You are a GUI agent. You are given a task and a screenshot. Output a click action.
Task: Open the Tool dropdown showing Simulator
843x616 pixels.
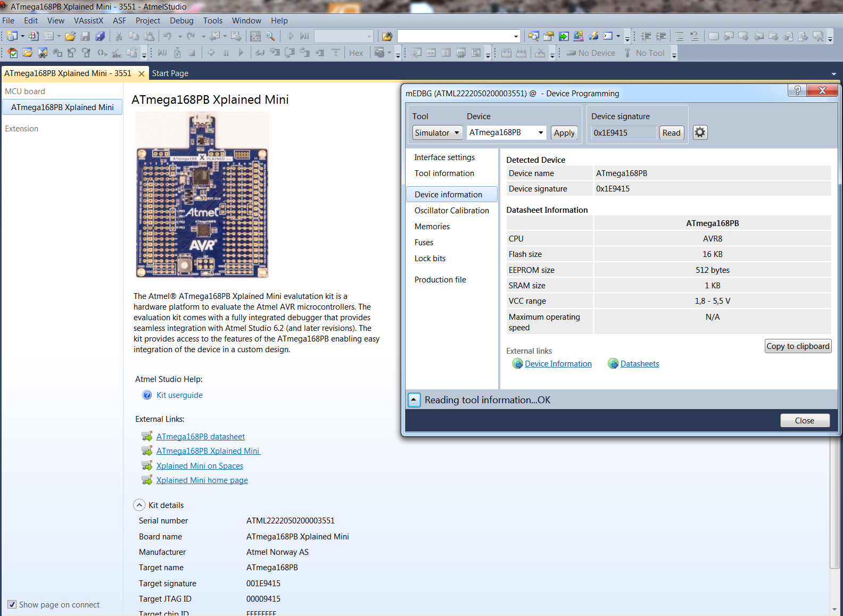pyautogui.click(x=437, y=133)
